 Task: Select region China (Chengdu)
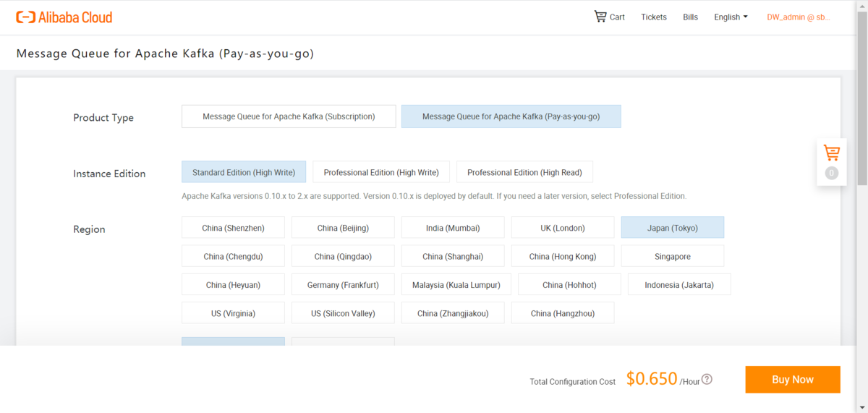click(233, 256)
